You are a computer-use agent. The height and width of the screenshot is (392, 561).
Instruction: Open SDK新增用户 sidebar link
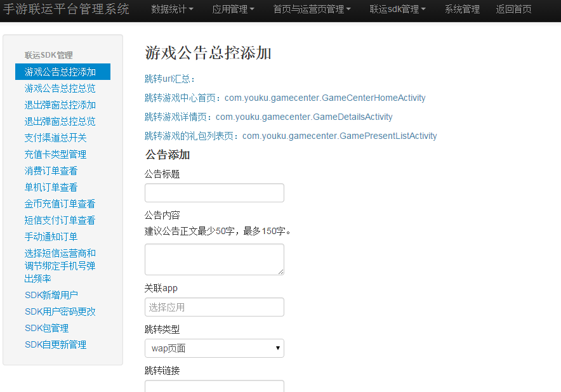pyautogui.click(x=51, y=295)
